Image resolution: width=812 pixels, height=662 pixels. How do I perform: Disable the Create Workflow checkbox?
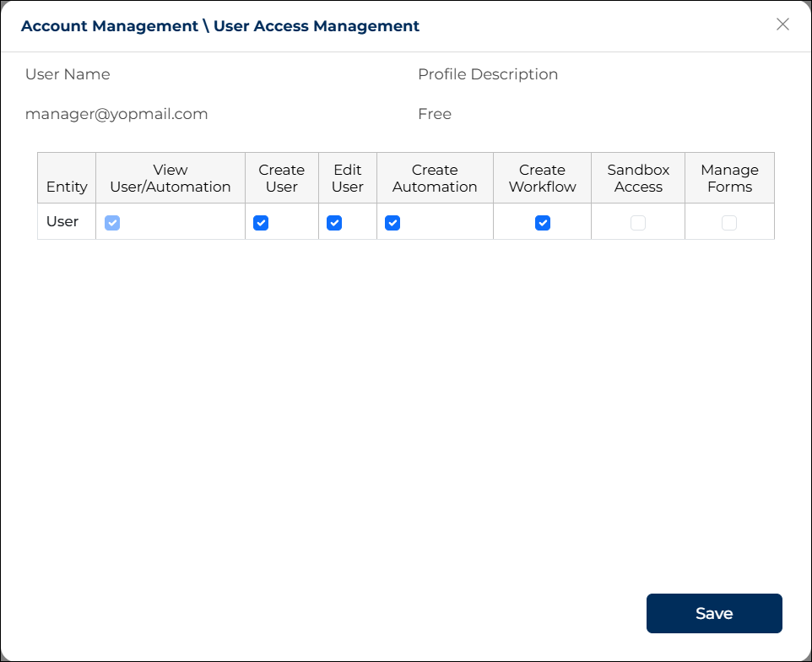click(543, 223)
